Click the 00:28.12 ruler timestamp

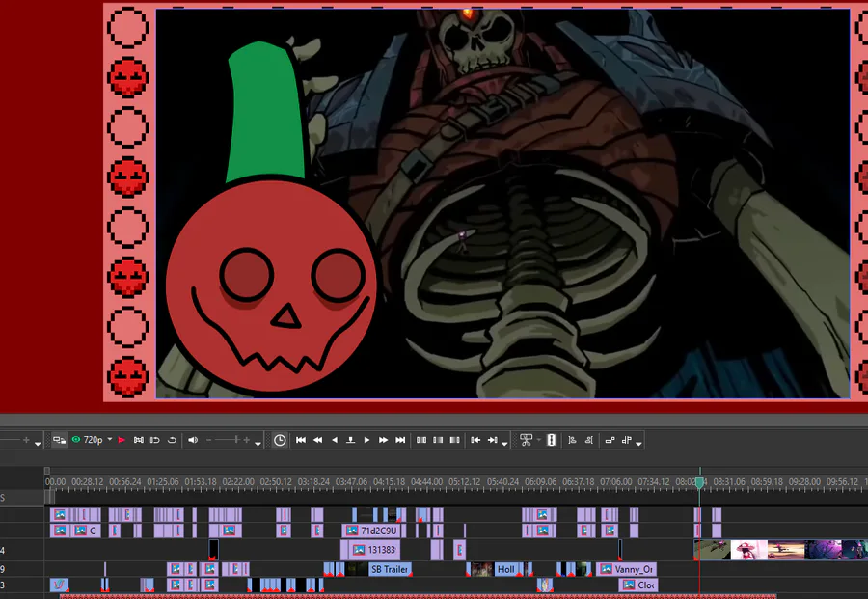(x=88, y=482)
